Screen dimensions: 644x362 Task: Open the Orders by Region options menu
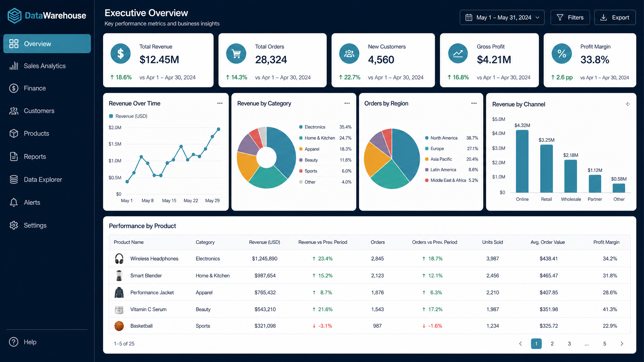pyautogui.click(x=474, y=103)
